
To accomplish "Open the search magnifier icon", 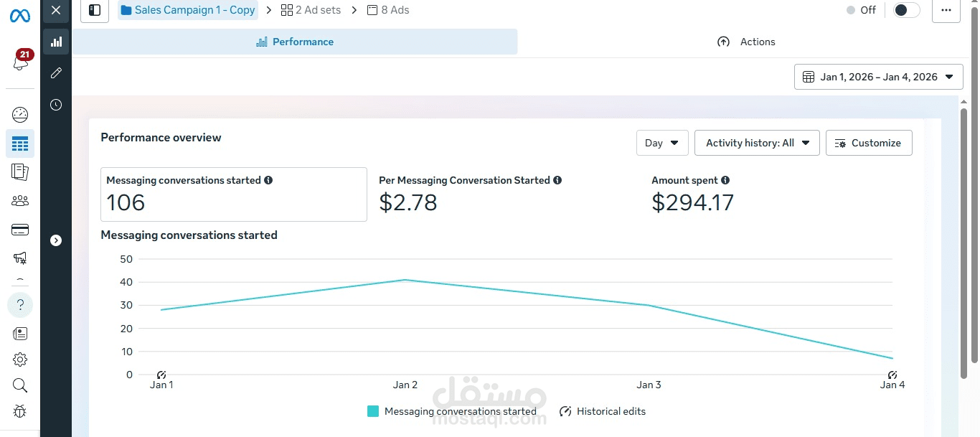I will point(20,385).
